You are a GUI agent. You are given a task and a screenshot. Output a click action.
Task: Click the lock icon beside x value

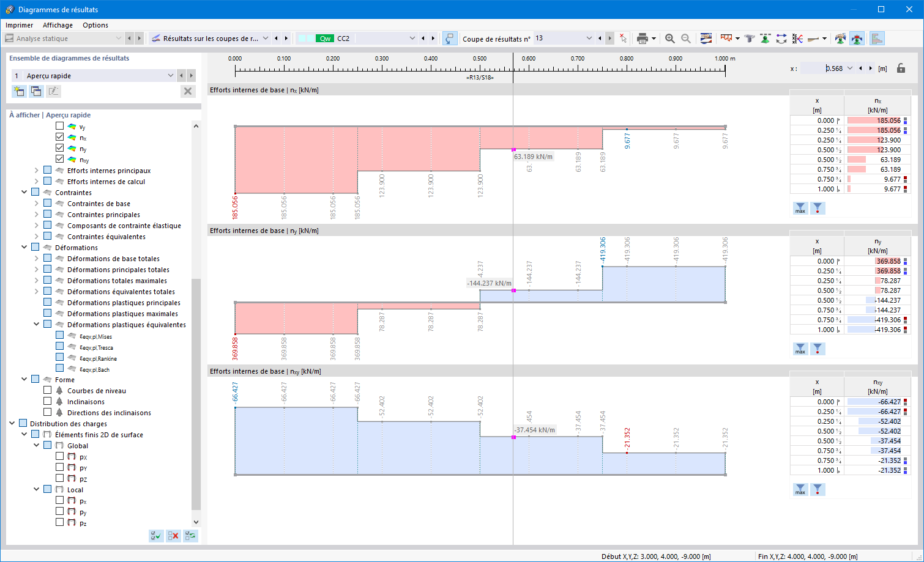click(x=901, y=68)
